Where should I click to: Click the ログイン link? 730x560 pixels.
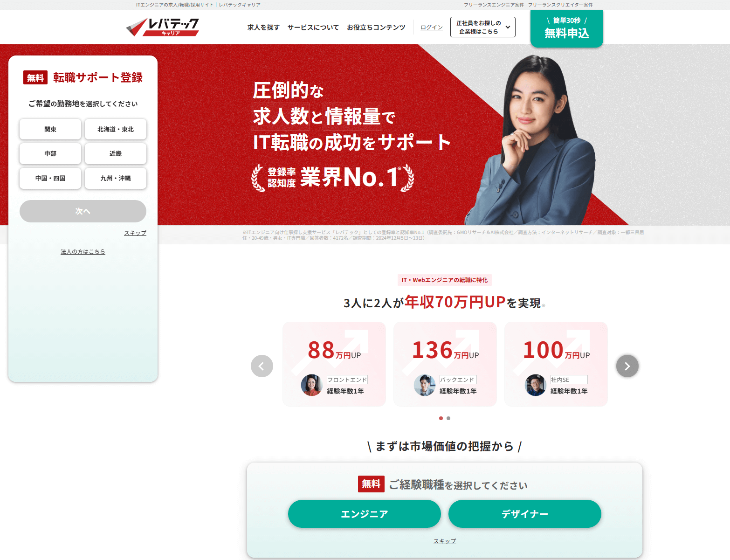(432, 28)
